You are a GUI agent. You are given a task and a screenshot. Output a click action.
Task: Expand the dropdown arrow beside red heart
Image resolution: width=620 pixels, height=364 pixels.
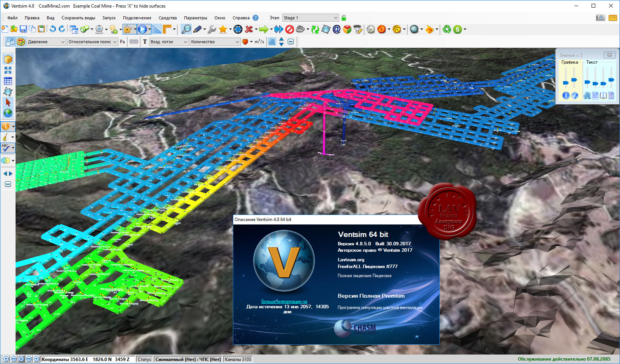251,42
